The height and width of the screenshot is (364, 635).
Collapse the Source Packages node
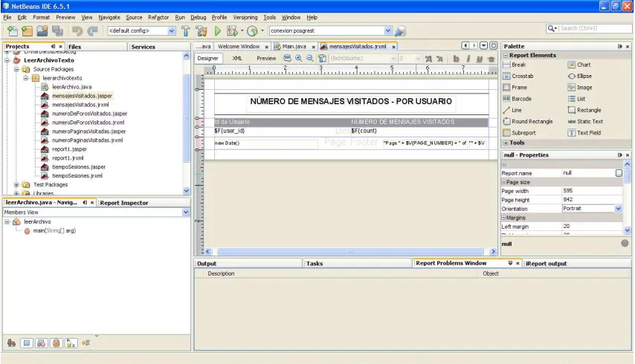tap(16, 69)
